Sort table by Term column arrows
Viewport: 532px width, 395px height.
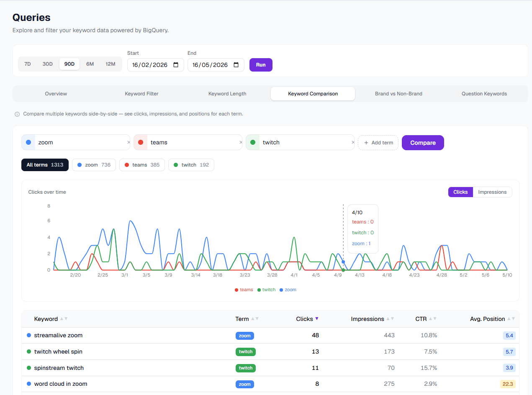[x=255, y=319]
